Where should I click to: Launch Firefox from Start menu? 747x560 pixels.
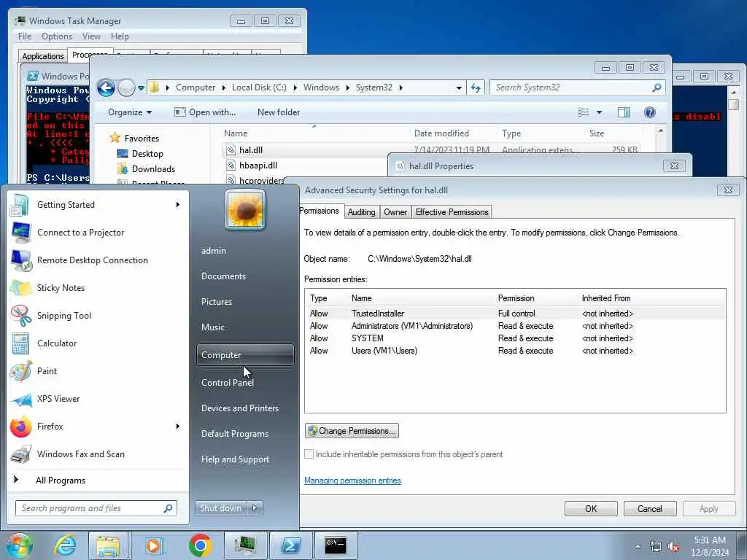(x=98, y=426)
